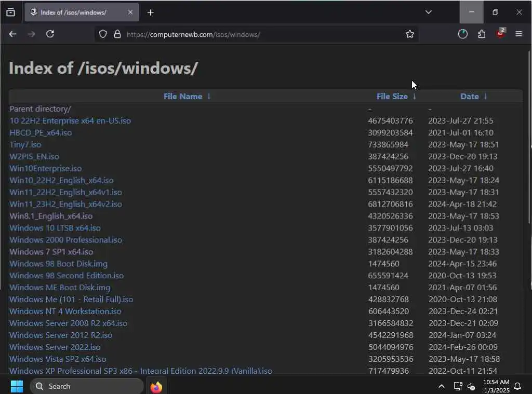Bookmark this page with star icon
The image size is (532, 394).
410,34
